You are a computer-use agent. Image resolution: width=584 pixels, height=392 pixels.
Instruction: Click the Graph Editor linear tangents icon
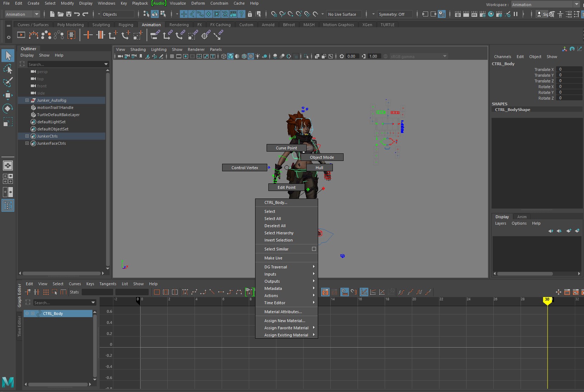(x=212, y=292)
